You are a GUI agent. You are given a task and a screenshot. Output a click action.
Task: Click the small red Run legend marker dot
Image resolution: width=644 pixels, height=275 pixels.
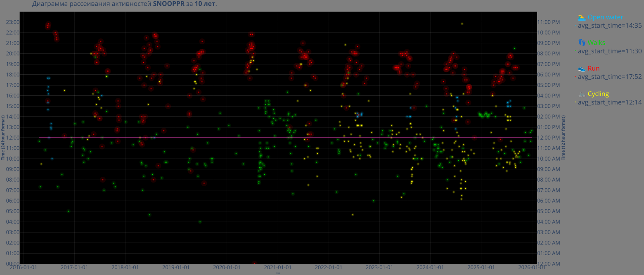575,77
